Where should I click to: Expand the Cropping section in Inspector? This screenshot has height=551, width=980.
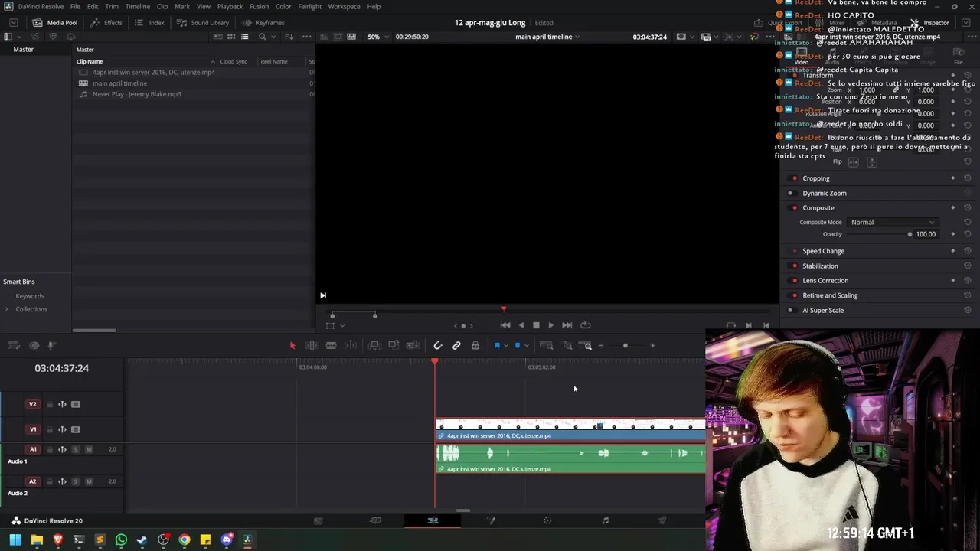pos(816,178)
